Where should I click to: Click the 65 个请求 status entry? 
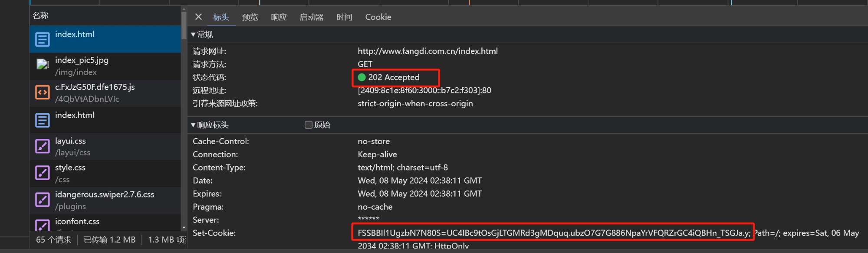pos(53,240)
